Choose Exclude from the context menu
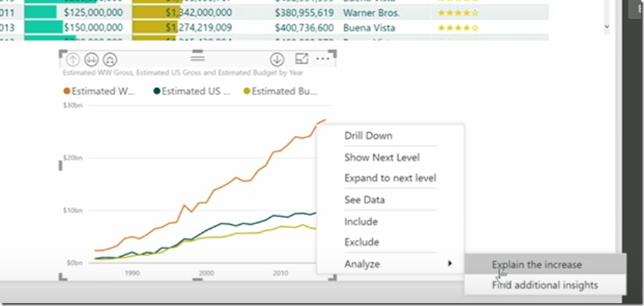 click(361, 242)
